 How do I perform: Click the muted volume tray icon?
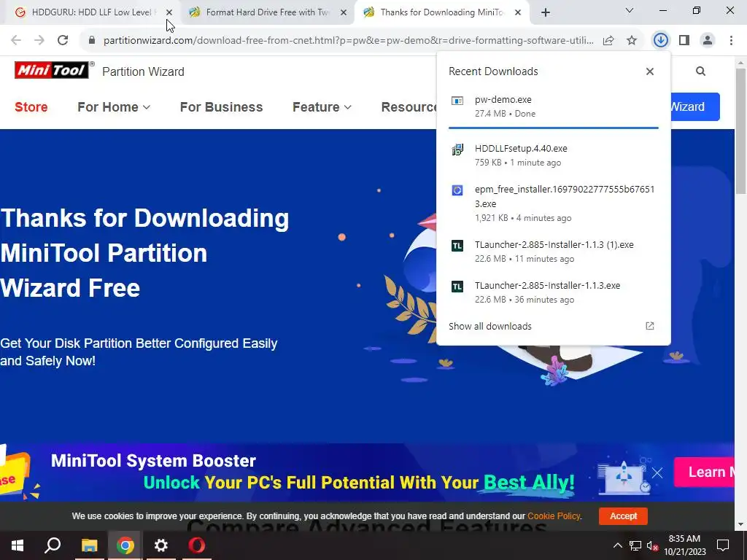pos(652,545)
